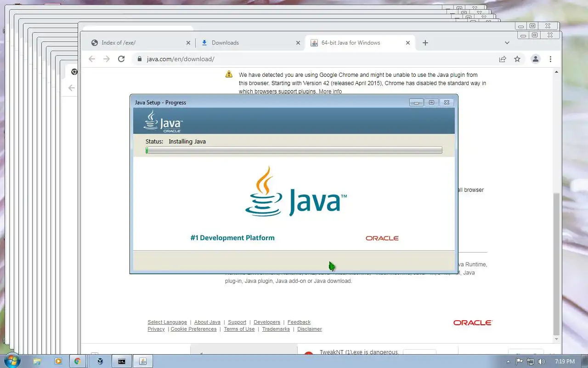Expand the tab search chevron

507,43
